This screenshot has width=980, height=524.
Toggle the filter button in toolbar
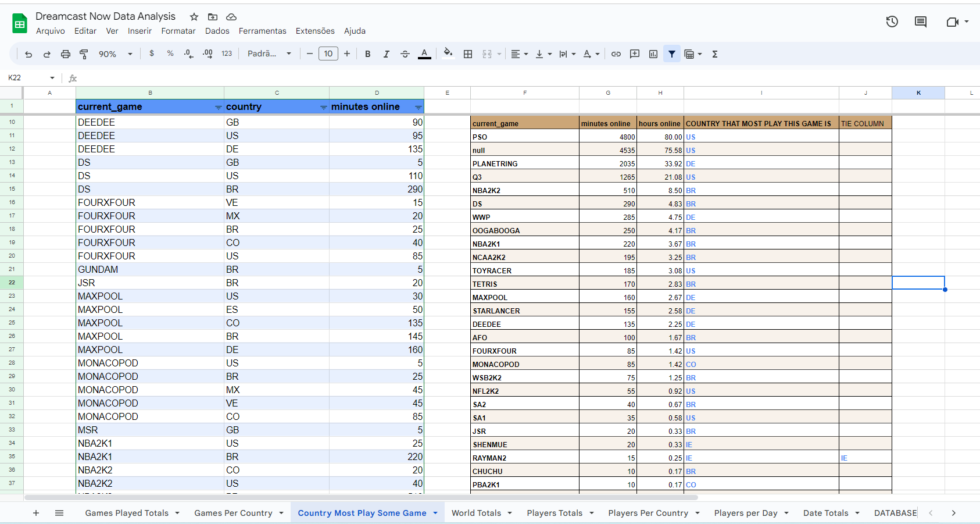coord(672,54)
